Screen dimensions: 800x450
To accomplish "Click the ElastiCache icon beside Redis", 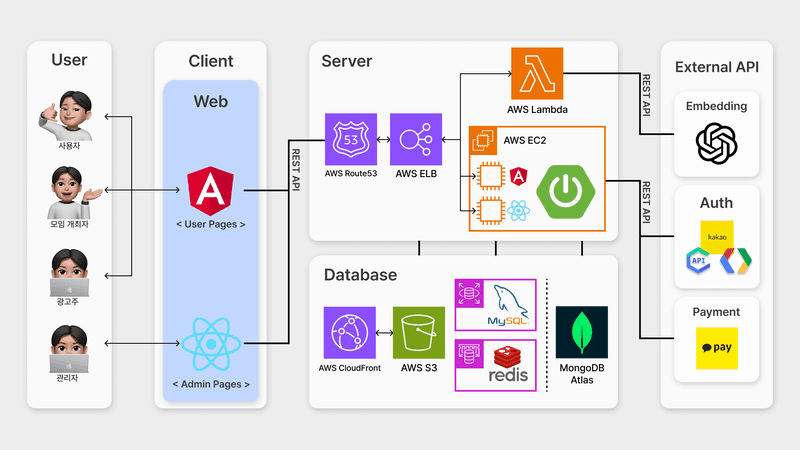I will click(x=469, y=354).
